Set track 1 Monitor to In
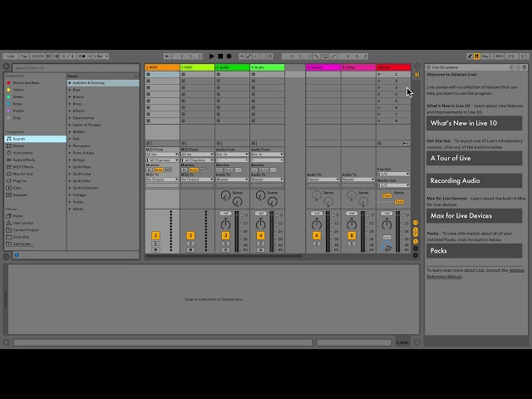Screen dimensions: 532x399 click(x=150, y=170)
